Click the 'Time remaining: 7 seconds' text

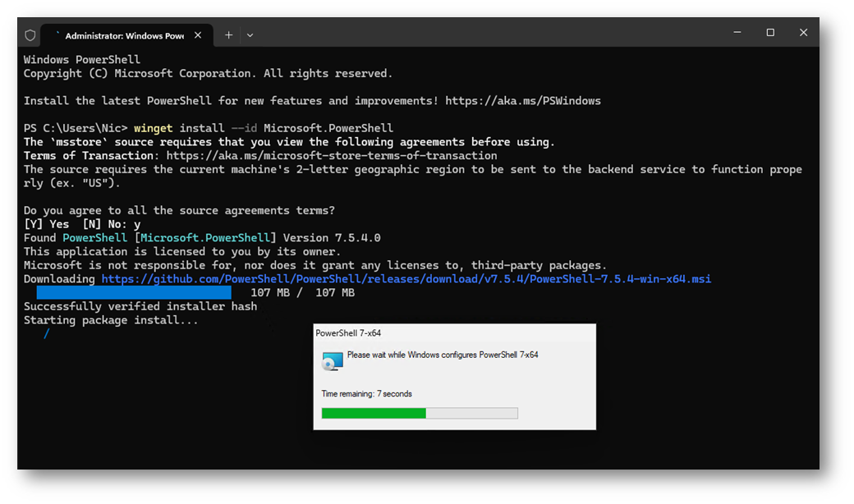click(x=366, y=393)
